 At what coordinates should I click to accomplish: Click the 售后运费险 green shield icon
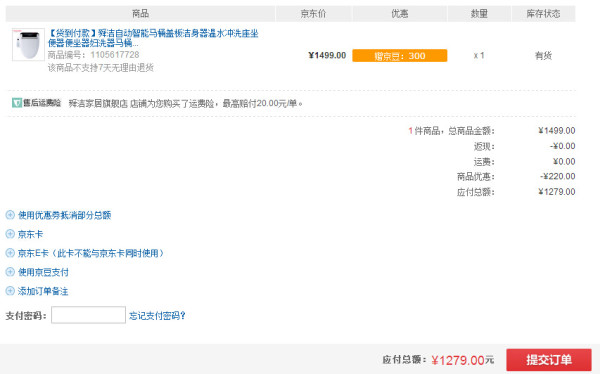pyautogui.click(x=17, y=103)
